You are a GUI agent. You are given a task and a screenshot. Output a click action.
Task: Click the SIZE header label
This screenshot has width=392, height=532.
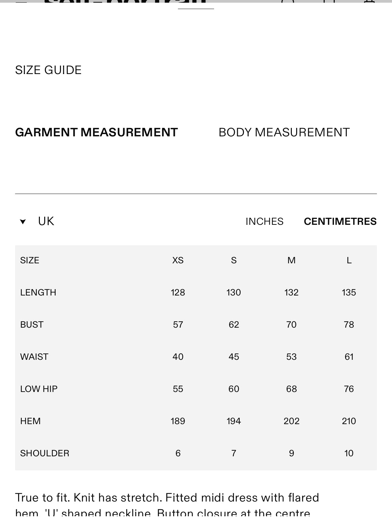(29, 260)
